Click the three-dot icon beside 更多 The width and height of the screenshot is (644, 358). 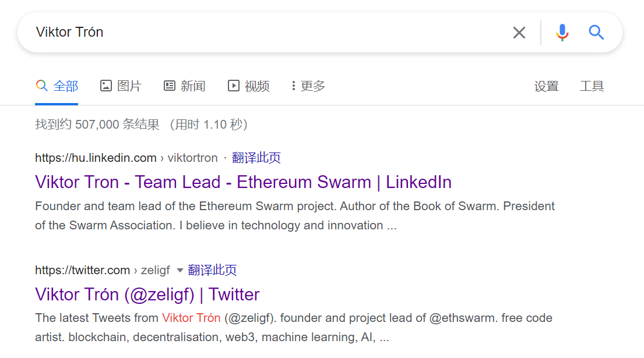coord(293,86)
